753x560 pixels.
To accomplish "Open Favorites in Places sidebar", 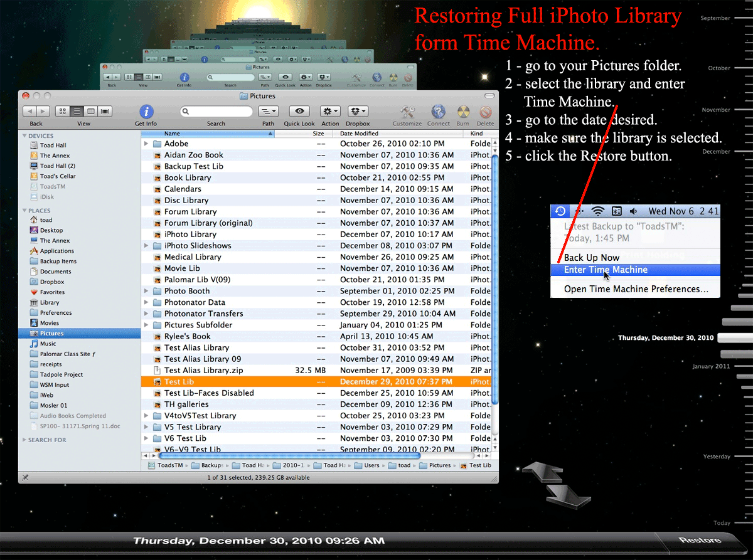I will 52,292.
